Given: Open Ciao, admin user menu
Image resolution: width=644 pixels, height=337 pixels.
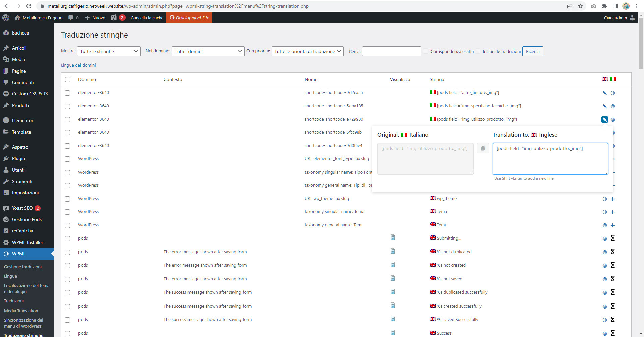Looking at the screenshot, I should coord(619,18).
